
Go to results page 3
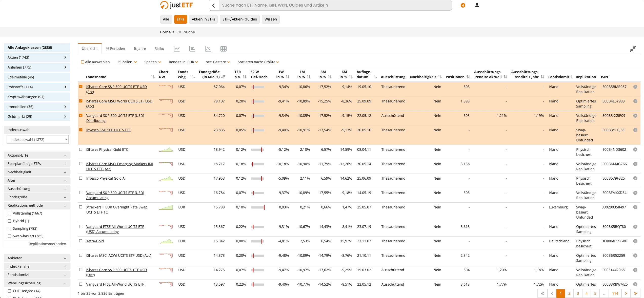578,293
